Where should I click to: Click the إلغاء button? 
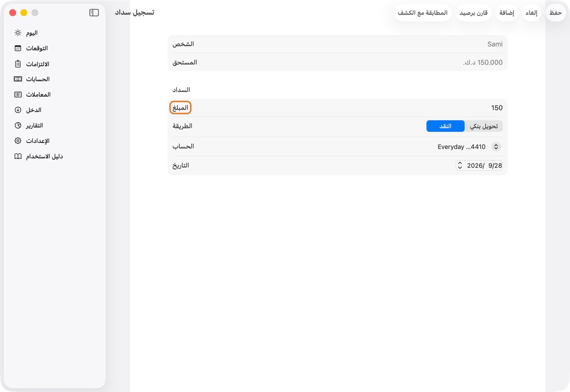click(531, 13)
